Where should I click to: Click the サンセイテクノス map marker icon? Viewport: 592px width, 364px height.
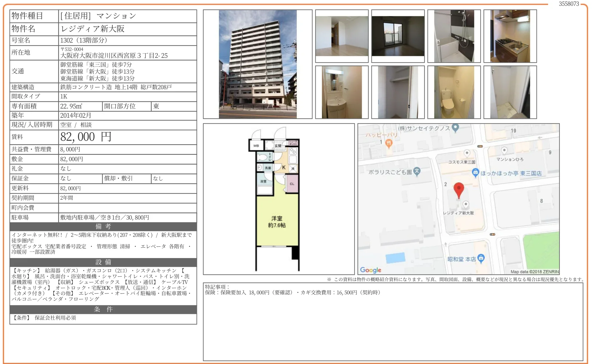(x=455, y=127)
